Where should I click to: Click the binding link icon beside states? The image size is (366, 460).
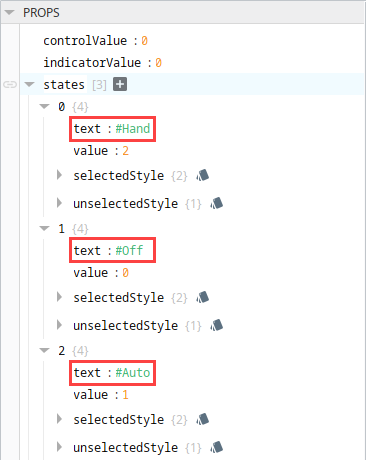(10, 84)
